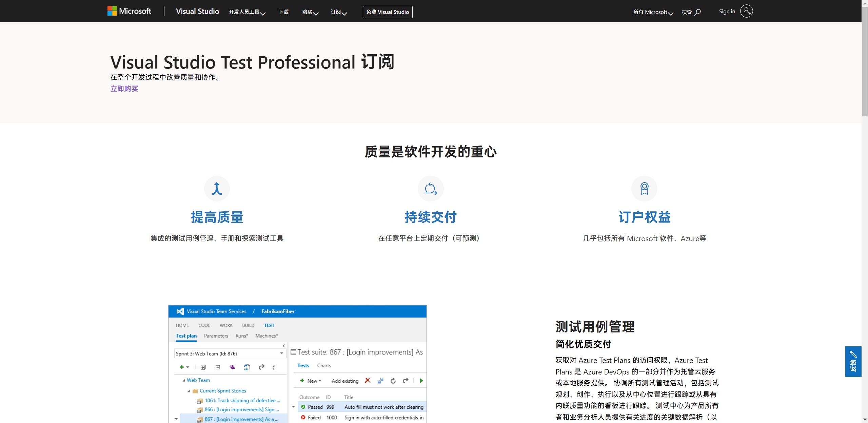Click the Visual Studio Team Services screenshot image
Image resolution: width=868 pixels, height=423 pixels.
[x=297, y=364]
